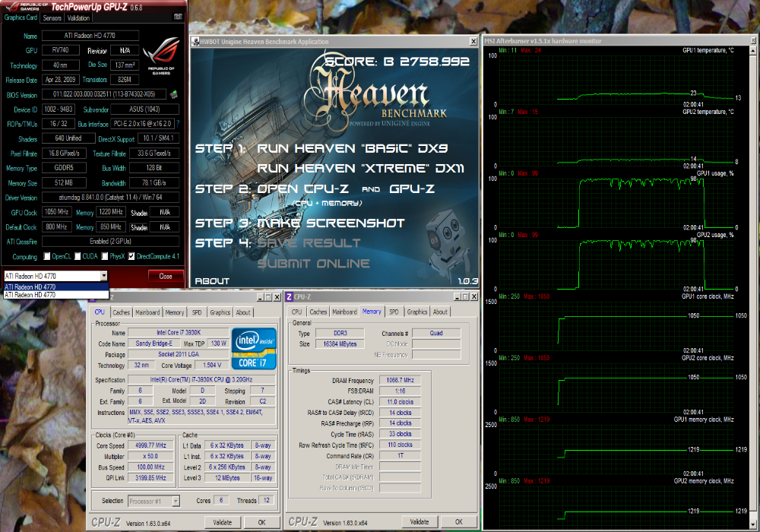The image size is (760, 532).
Task: Open SPD tab in CPU-Z window showing processor info
Action: (197, 312)
